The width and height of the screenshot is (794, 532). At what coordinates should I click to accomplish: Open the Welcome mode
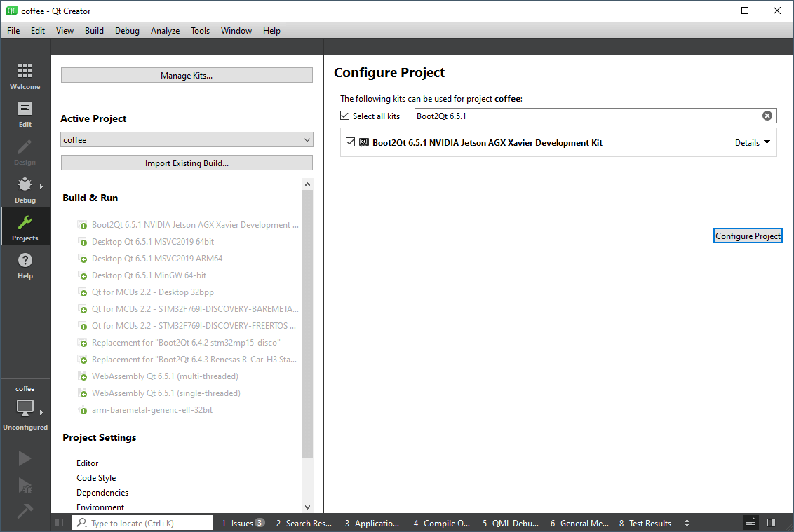coord(25,76)
